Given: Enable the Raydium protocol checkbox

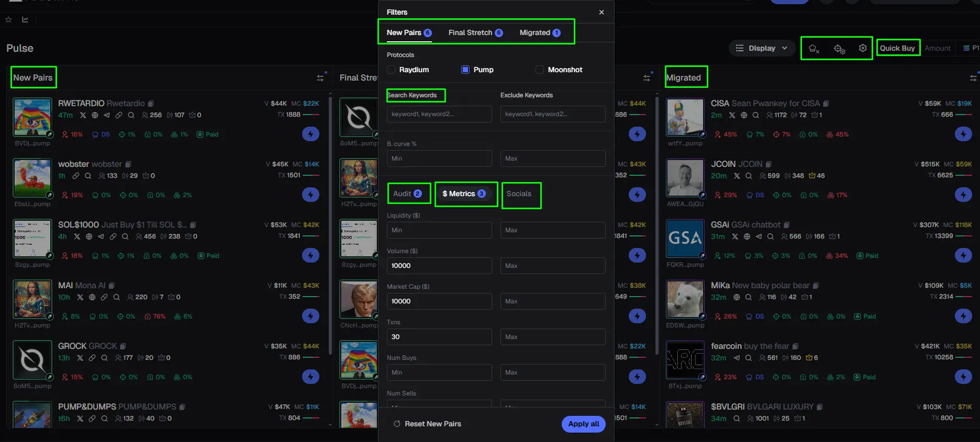Looking at the screenshot, I should click(x=391, y=70).
